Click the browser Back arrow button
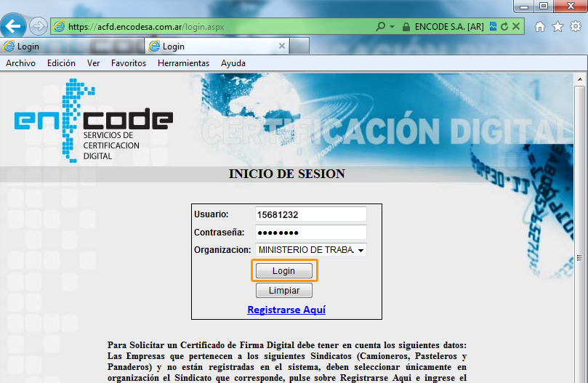 (x=14, y=26)
